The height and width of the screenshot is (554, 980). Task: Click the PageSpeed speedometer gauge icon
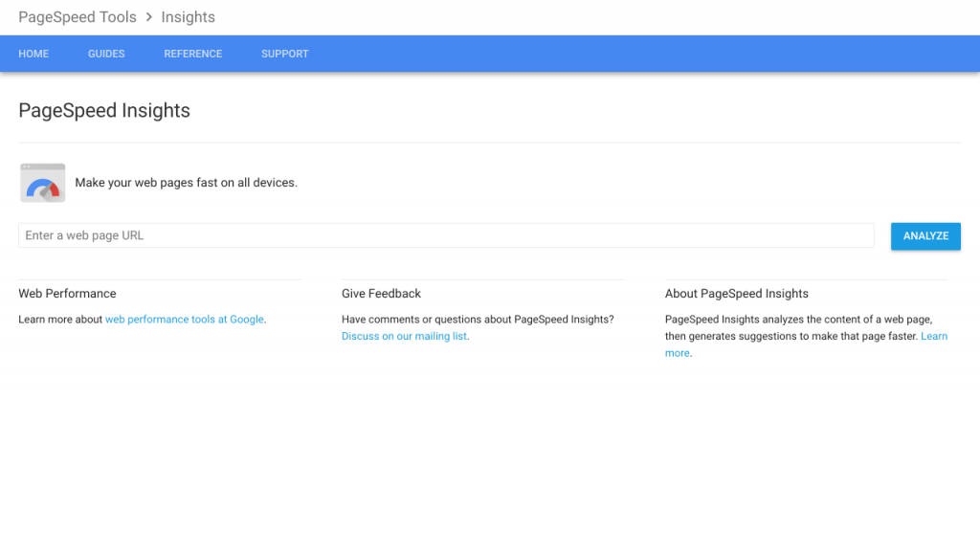[42, 183]
